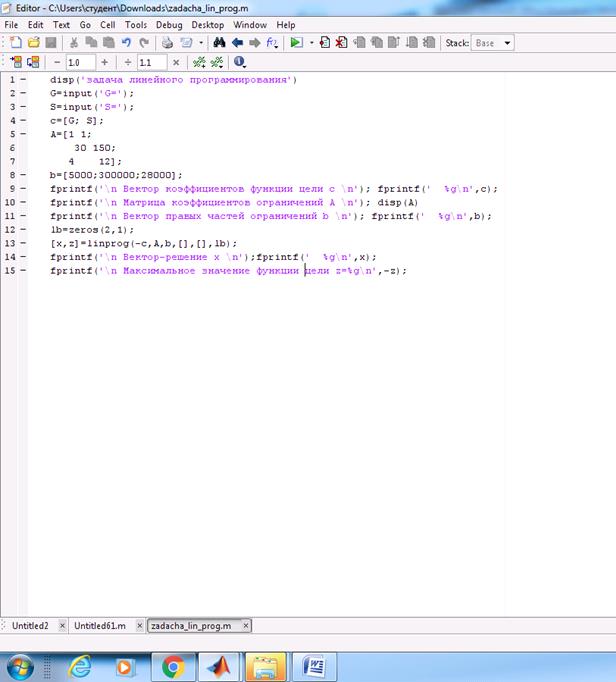Viewport: 616px width, 682px height.
Task: Click the plus increment value button
Action: (104, 62)
